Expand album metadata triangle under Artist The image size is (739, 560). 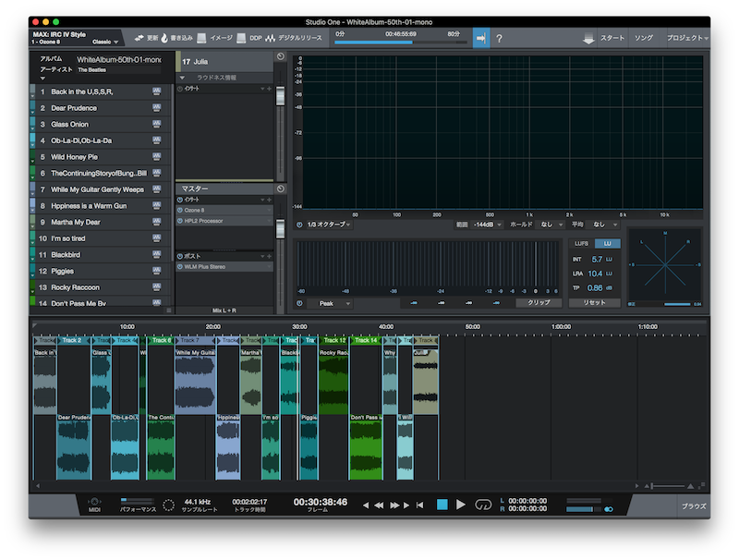(42, 79)
